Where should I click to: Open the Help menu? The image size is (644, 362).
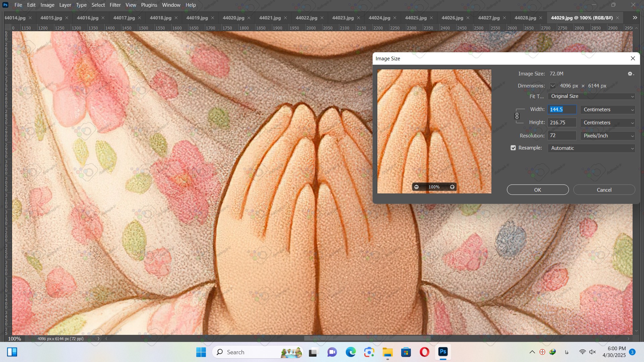(x=191, y=5)
